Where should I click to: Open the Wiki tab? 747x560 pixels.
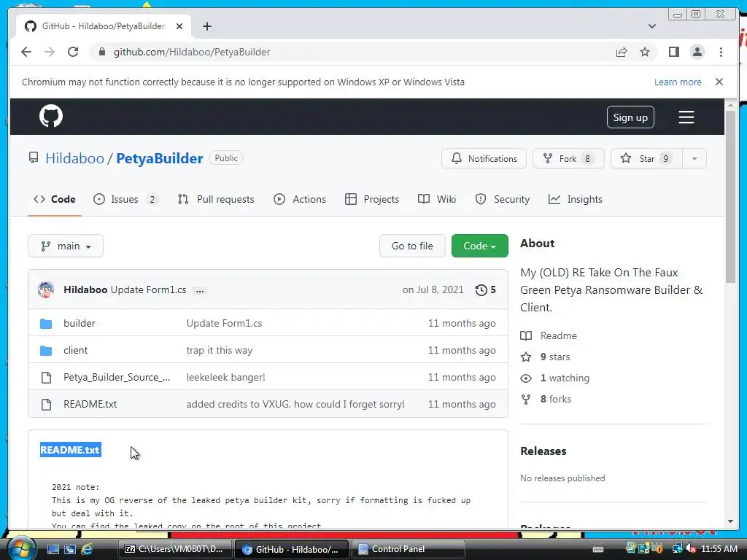pos(437,200)
